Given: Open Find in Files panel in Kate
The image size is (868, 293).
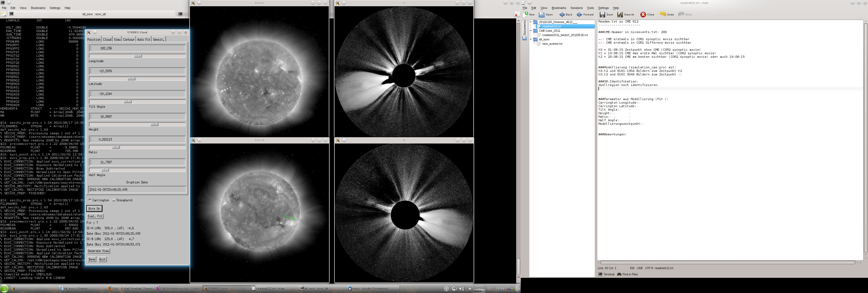Looking at the screenshot, I should pyautogui.click(x=627, y=274).
